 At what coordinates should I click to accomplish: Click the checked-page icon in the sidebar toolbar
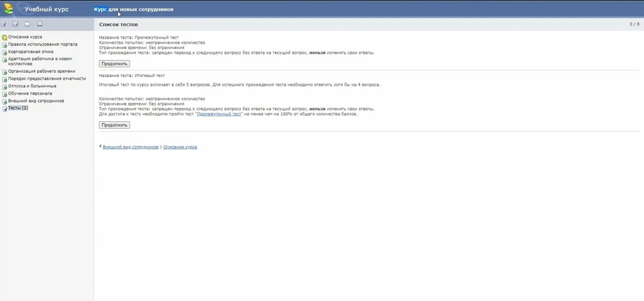[3, 24]
